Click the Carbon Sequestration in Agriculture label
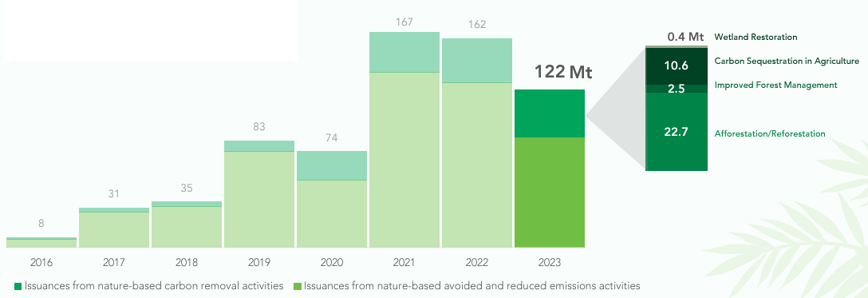The height and width of the screenshot is (298, 868). click(x=787, y=61)
